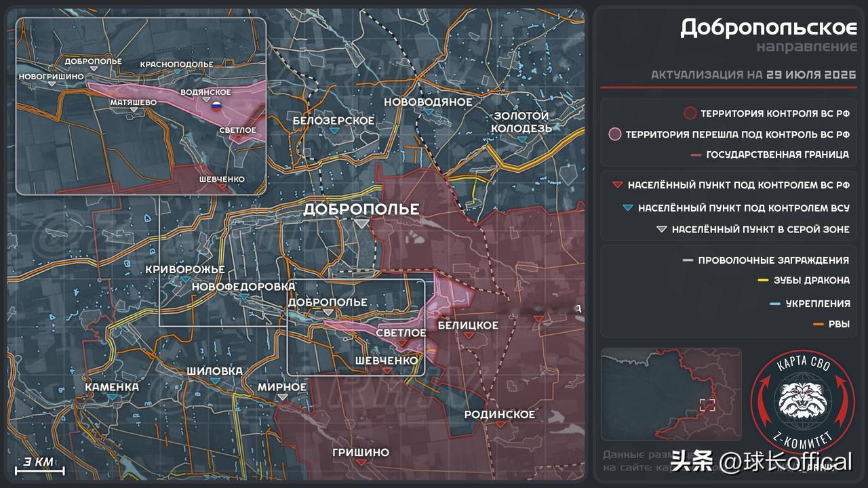The image size is (868, 488).
Task: Click the Гришино town label
Action: point(361,452)
